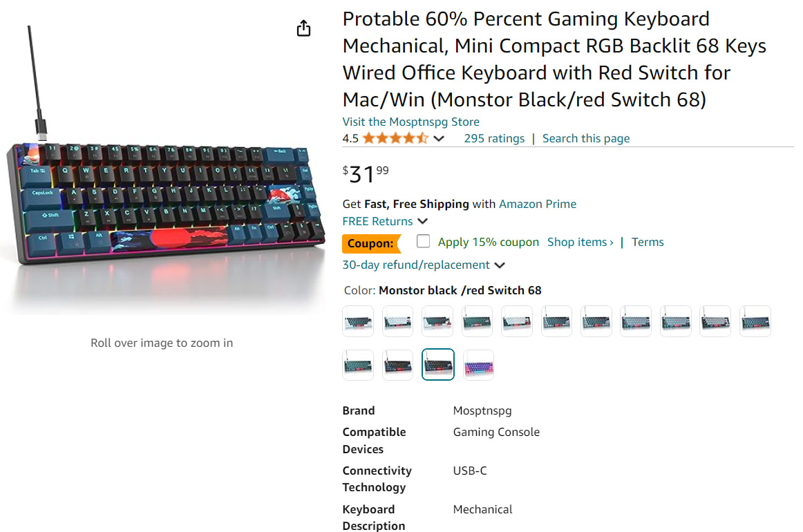Open the Amazon Prime link
The image size is (803, 532).
pyautogui.click(x=538, y=204)
